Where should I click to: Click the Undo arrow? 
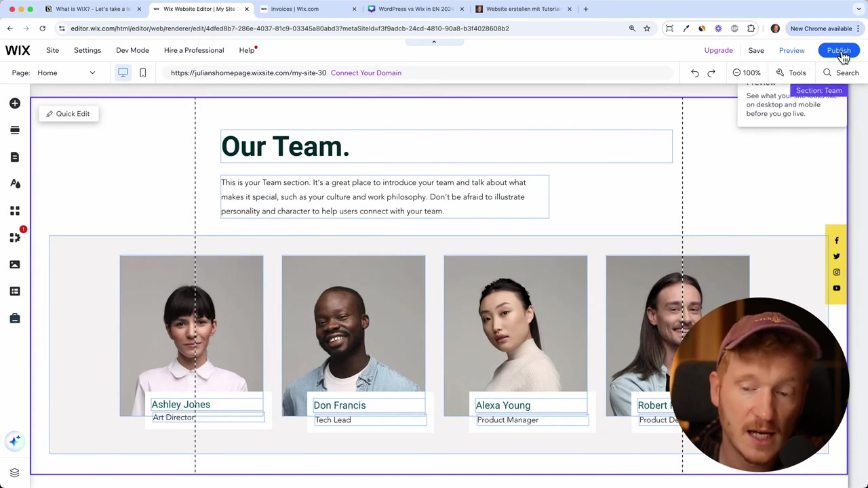(x=694, y=73)
